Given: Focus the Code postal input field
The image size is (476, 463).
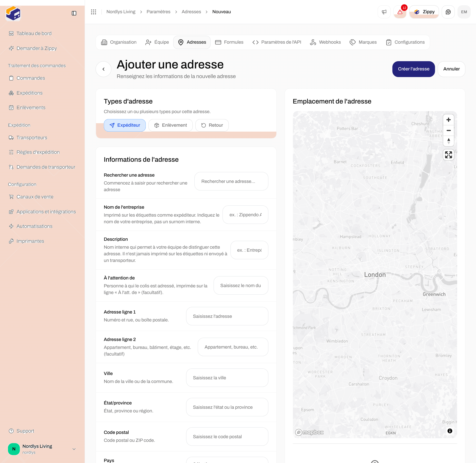Looking at the screenshot, I should 227,437.
